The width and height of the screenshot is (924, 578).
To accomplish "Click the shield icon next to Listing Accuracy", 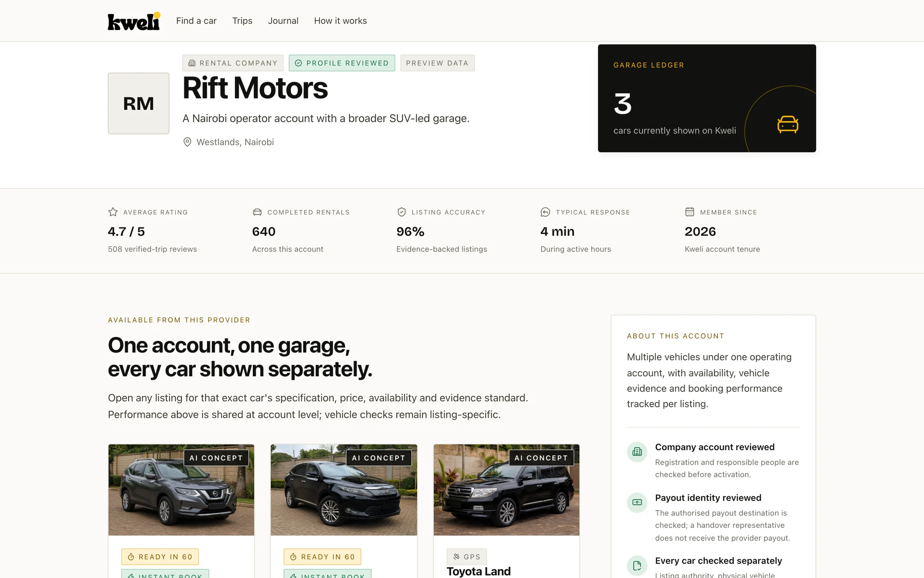I will (x=401, y=212).
